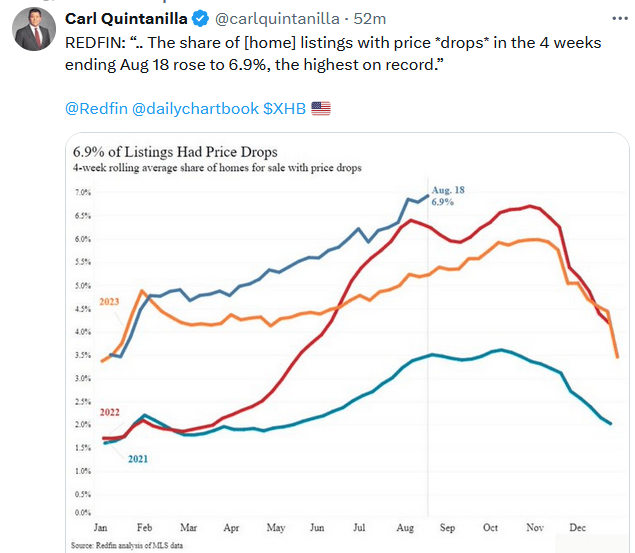The image size is (635, 553).
Task: Open the @carlquintanilla handle link
Action: 274,19
